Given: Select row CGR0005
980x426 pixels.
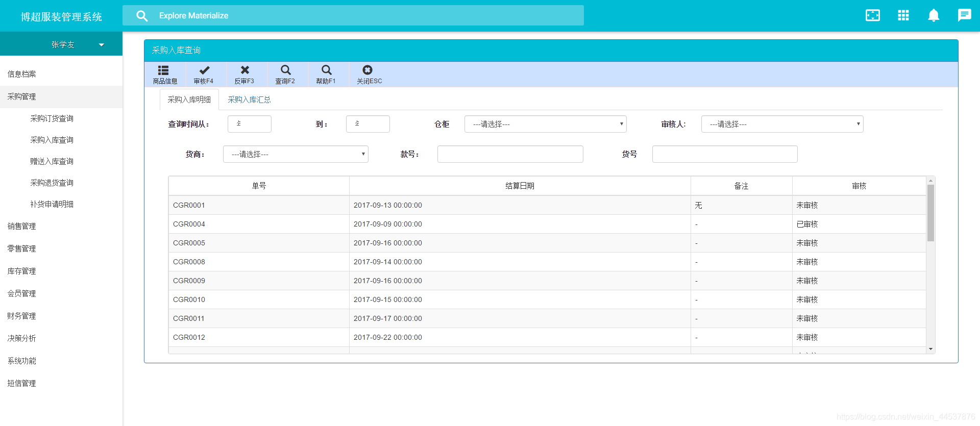Looking at the screenshot, I should pos(547,243).
